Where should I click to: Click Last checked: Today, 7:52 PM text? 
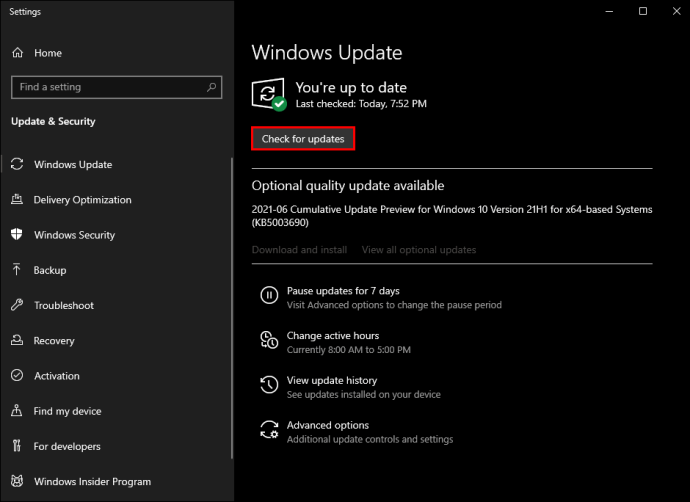[x=361, y=104]
